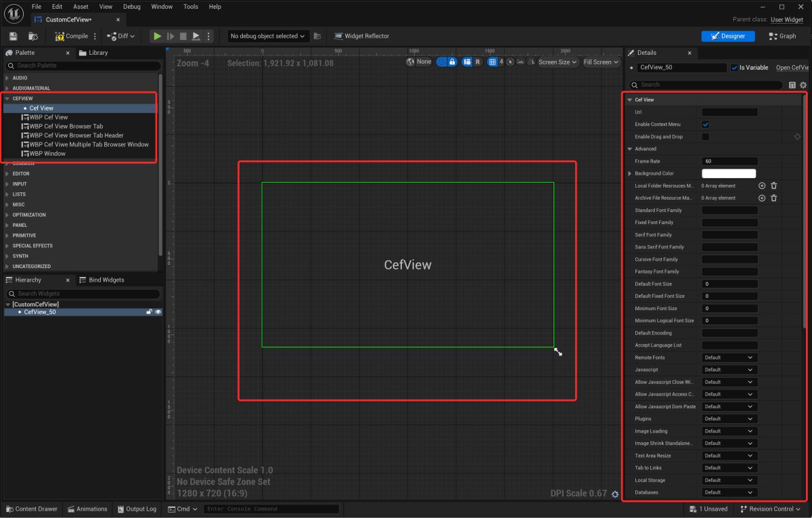Open the Asset menu

coord(81,7)
